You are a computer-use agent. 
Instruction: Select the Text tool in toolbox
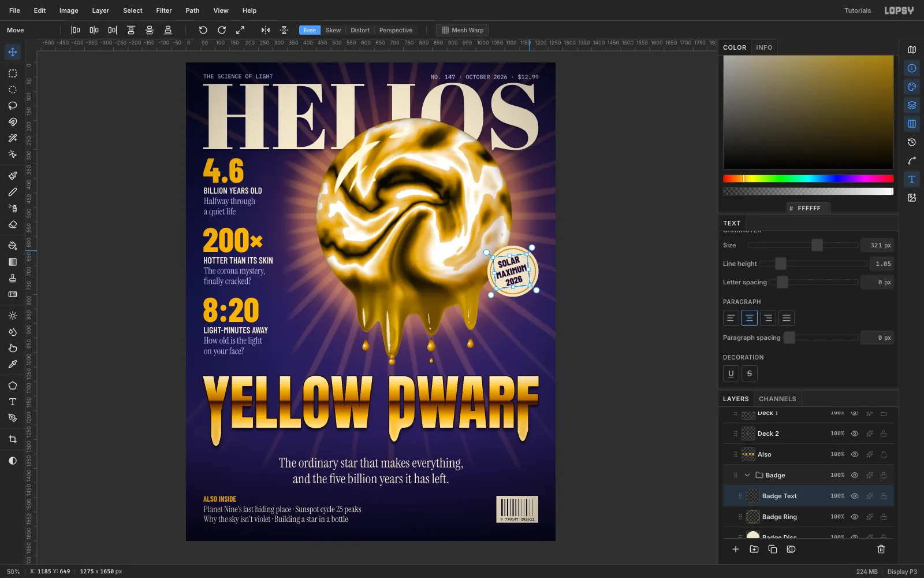click(12, 402)
